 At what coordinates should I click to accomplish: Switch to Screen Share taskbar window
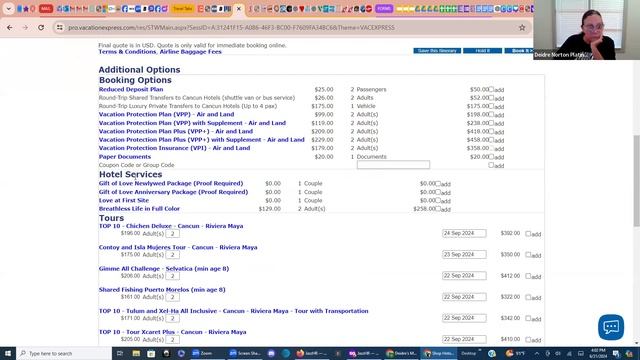tap(245, 353)
